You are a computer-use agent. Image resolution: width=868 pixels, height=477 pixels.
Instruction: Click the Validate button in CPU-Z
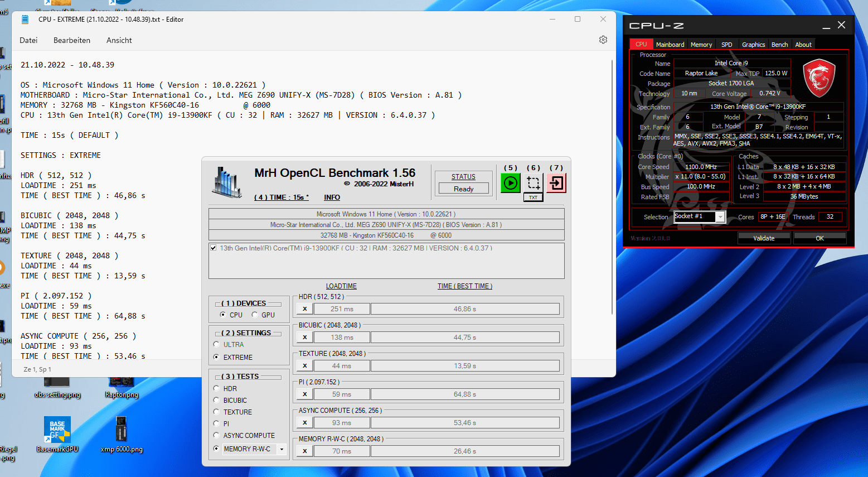(x=764, y=238)
